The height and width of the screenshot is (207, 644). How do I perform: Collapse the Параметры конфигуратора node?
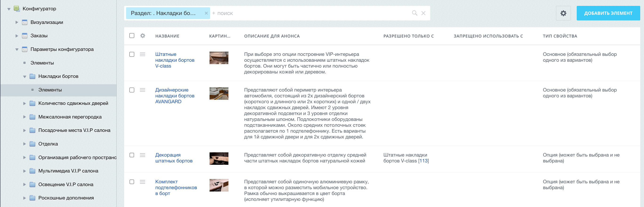[17, 49]
